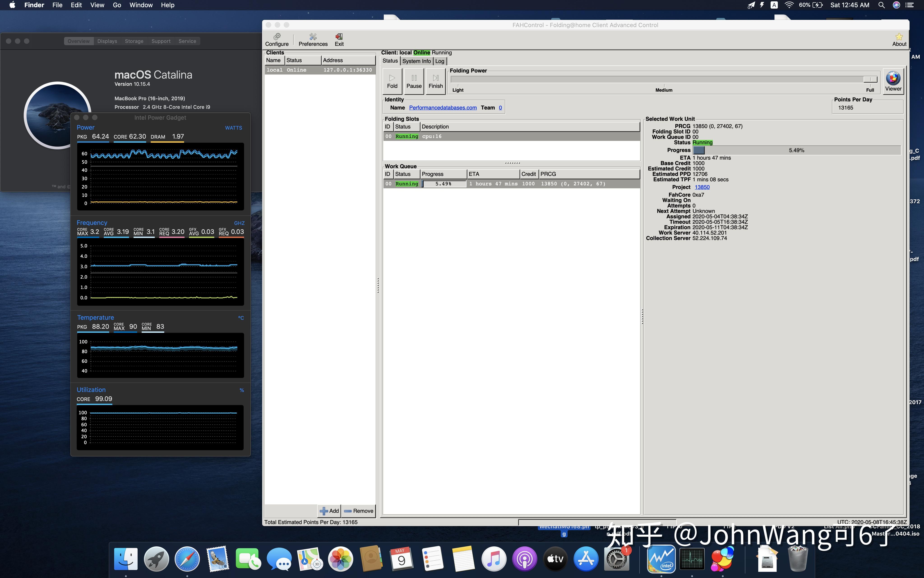This screenshot has height=578, width=924.
Task: Open the About star icon
Action: (899, 40)
